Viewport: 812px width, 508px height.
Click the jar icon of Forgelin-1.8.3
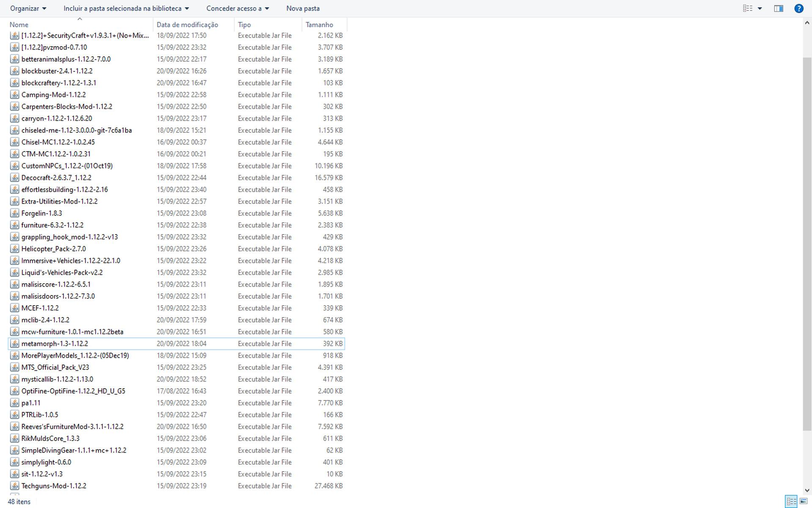(15, 213)
